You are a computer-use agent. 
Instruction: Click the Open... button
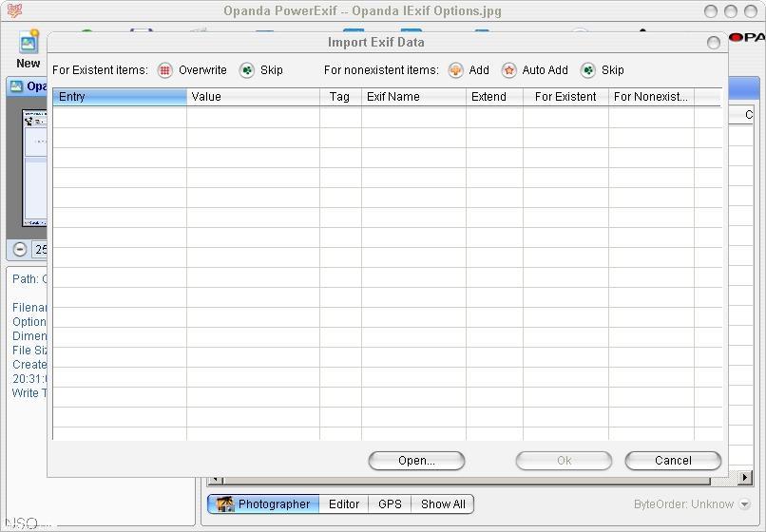(416, 461)
